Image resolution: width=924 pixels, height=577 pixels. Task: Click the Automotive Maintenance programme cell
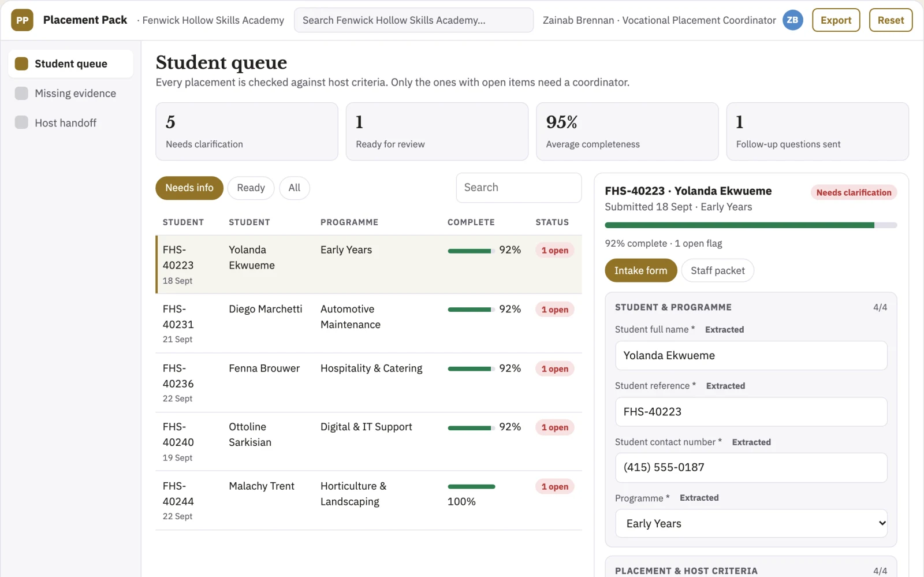click(x=351, y=317)
